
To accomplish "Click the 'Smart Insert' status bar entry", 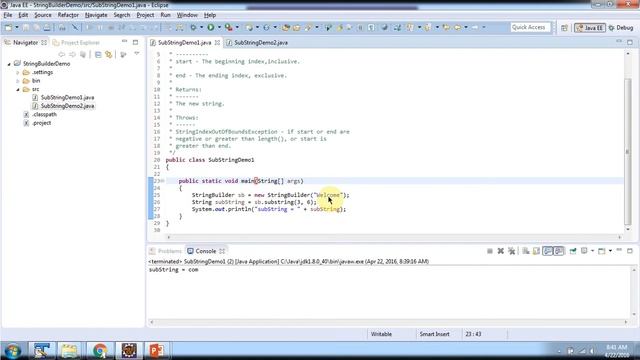I will 434,334.
